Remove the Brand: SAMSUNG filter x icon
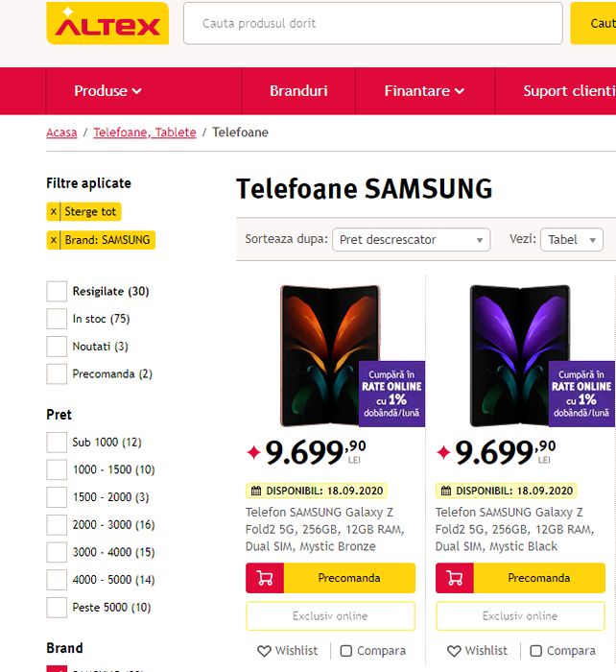 pos(54,240)
